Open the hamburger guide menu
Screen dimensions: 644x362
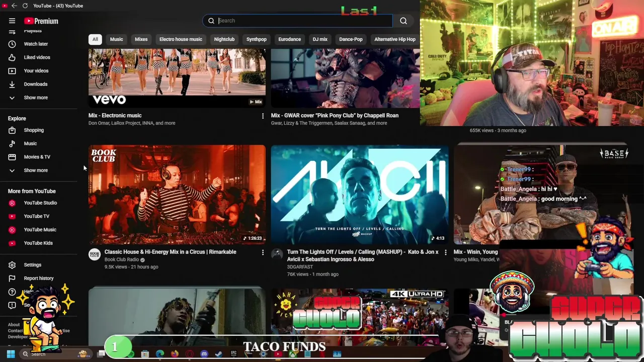pos(12,21)
